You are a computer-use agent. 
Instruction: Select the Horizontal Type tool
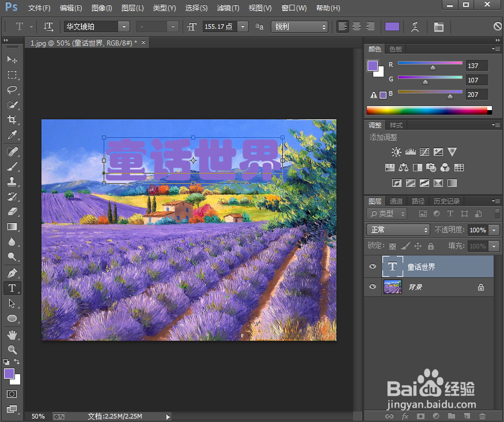coord(12,288)
